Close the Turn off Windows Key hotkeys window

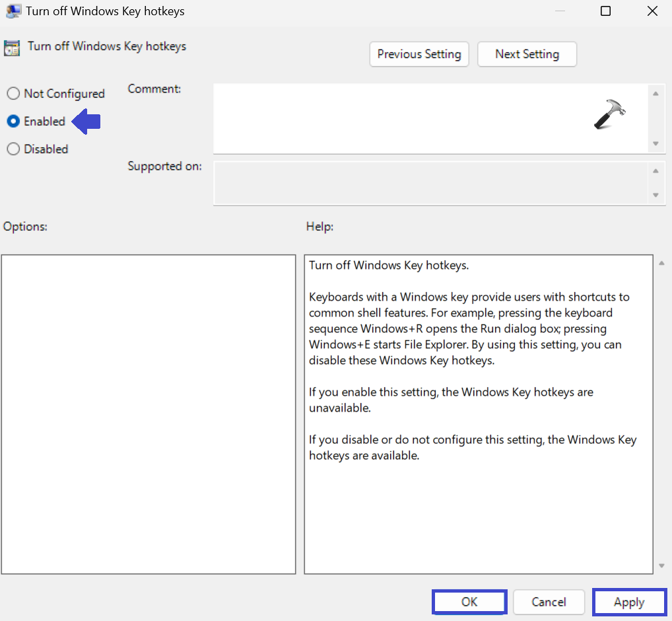[x=652, y=11]
